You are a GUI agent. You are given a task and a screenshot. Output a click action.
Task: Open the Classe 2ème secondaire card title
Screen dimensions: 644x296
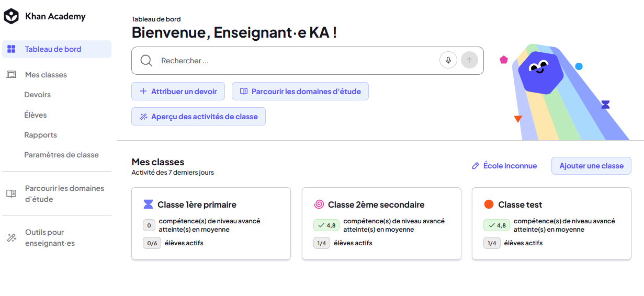(x=376, y=204)
